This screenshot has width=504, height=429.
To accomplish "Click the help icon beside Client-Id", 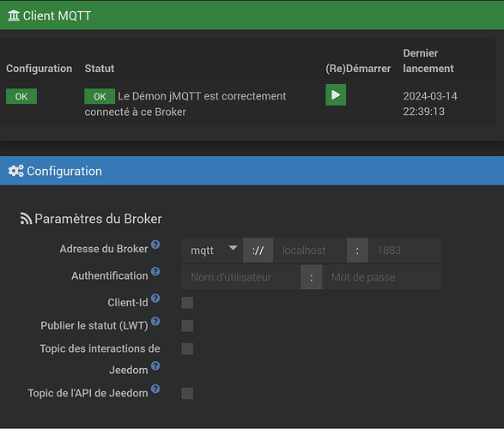I will pyautogui.click(x=155, y=299).
